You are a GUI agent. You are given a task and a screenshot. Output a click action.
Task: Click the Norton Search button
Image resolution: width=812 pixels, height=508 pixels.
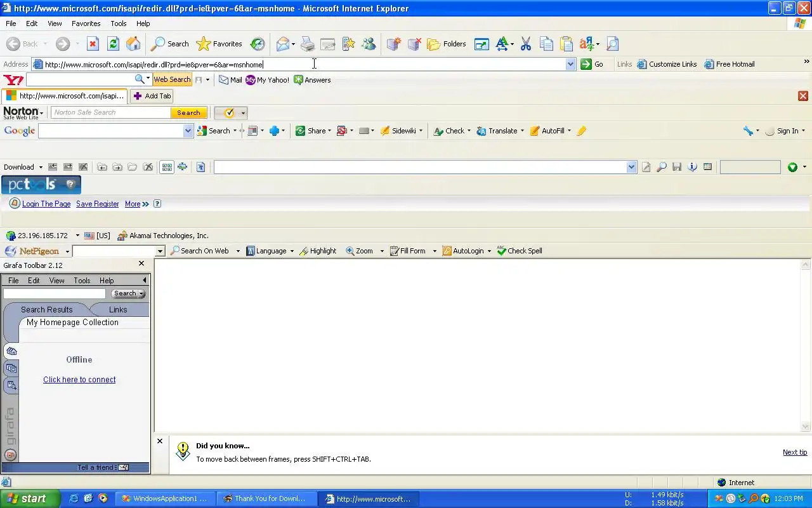point(188,112)
